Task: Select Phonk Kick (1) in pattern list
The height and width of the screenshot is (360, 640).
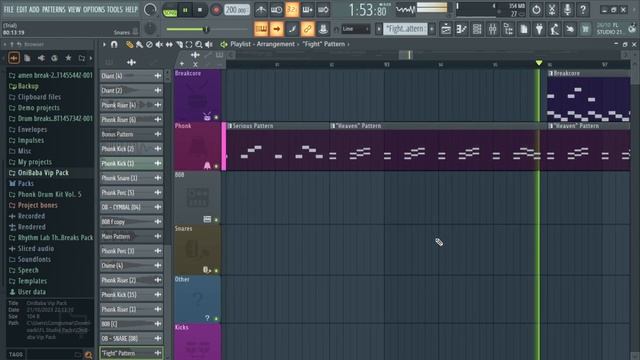Action: [131, 163]
